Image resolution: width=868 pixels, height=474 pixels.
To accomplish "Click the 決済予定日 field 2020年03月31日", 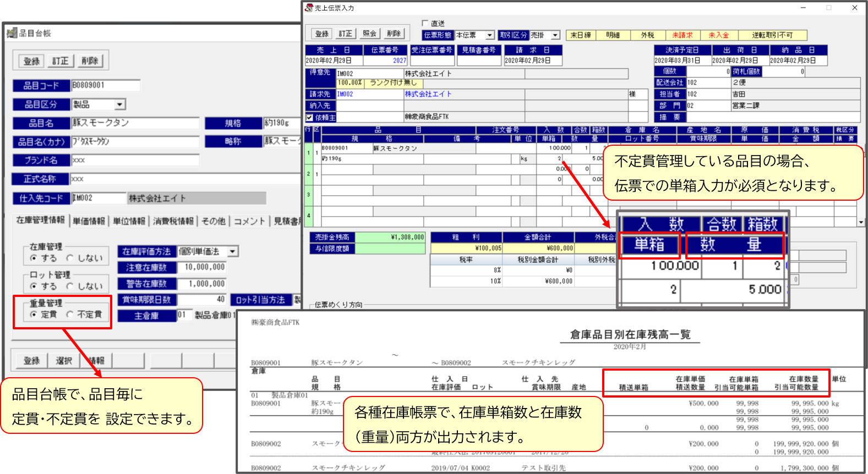I will pos(682,60).
